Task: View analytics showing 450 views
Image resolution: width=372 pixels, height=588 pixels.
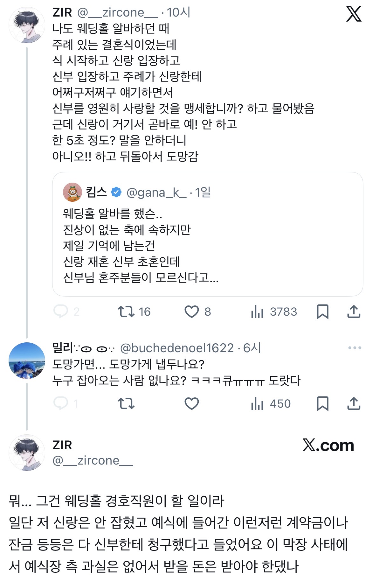Action: tap(258, 403)
